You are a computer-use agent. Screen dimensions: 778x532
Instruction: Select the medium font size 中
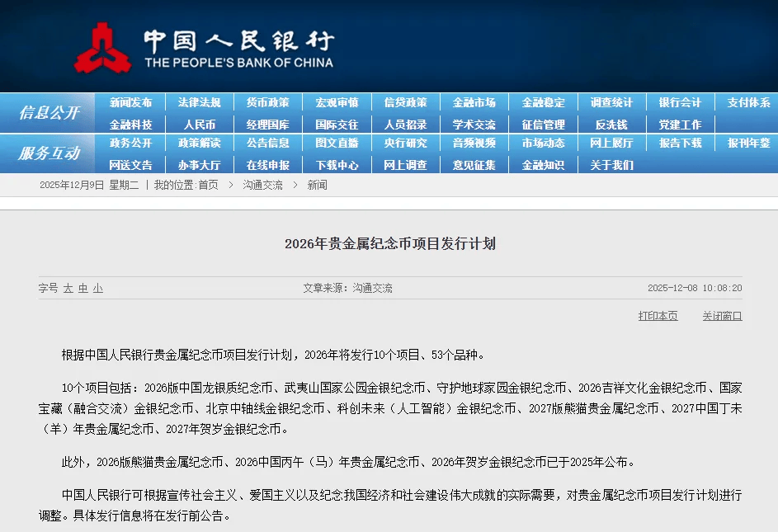click(82, 287)
